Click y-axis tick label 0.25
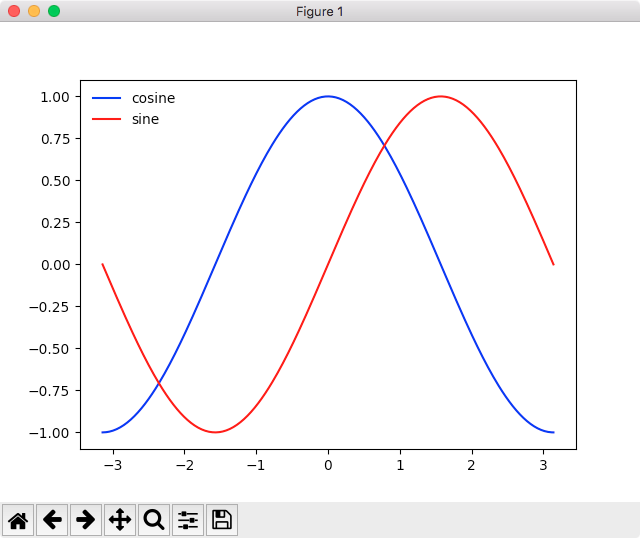Image resolution: width=640 pixels, height=538 pixels. click(x=55, y=223)
